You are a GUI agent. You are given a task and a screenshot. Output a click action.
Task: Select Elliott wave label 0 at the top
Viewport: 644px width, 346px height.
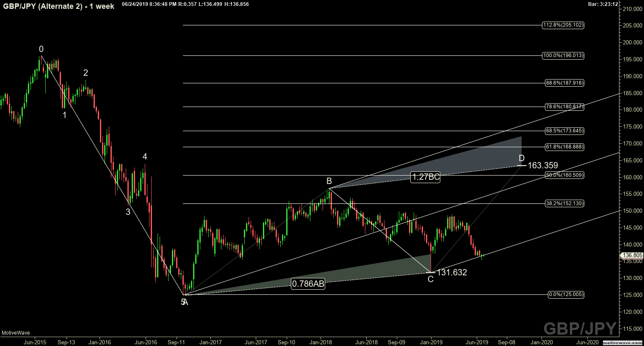coord(41,49)
